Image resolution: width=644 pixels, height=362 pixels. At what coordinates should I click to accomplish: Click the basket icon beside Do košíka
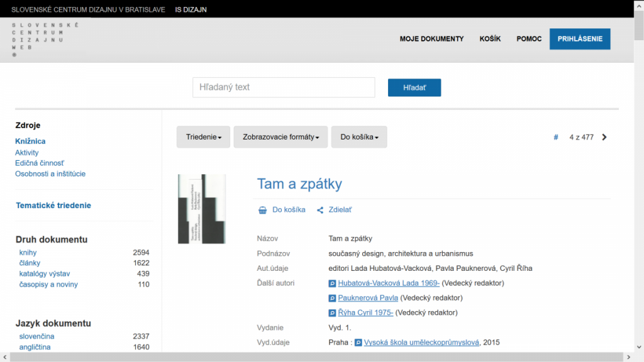click(263, 210)
